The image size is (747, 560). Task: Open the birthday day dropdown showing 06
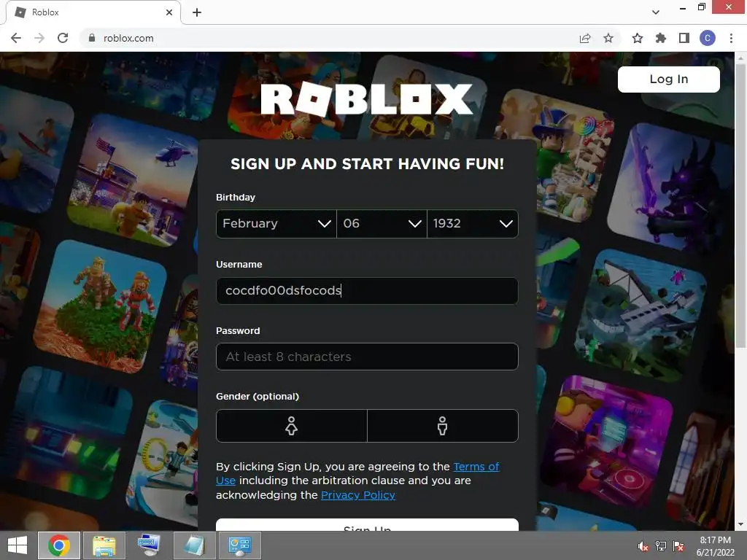click(x=382, y=223)
